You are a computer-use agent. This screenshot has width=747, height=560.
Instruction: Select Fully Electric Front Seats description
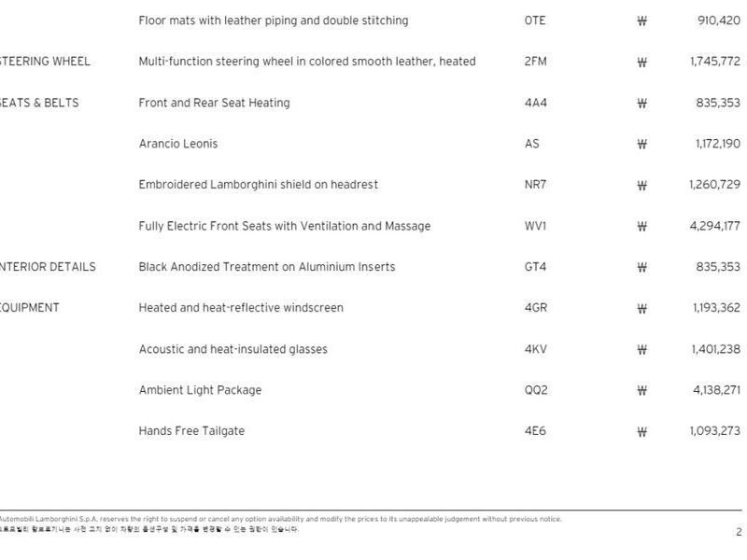(x=284, y=226)
